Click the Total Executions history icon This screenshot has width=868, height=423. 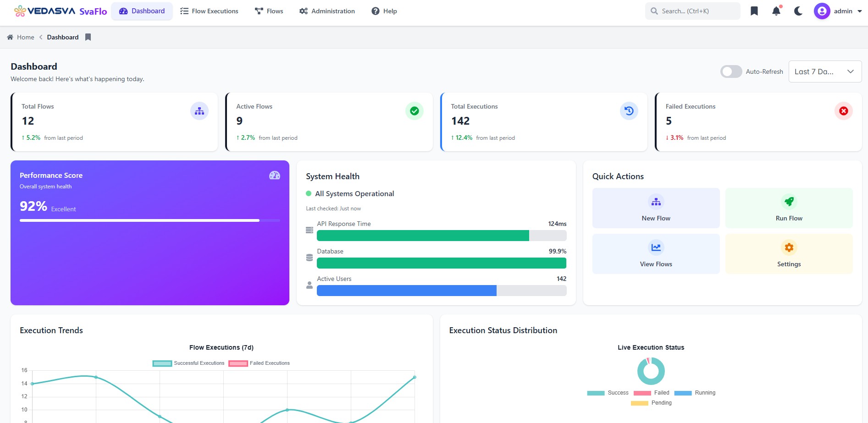[629, 111]
